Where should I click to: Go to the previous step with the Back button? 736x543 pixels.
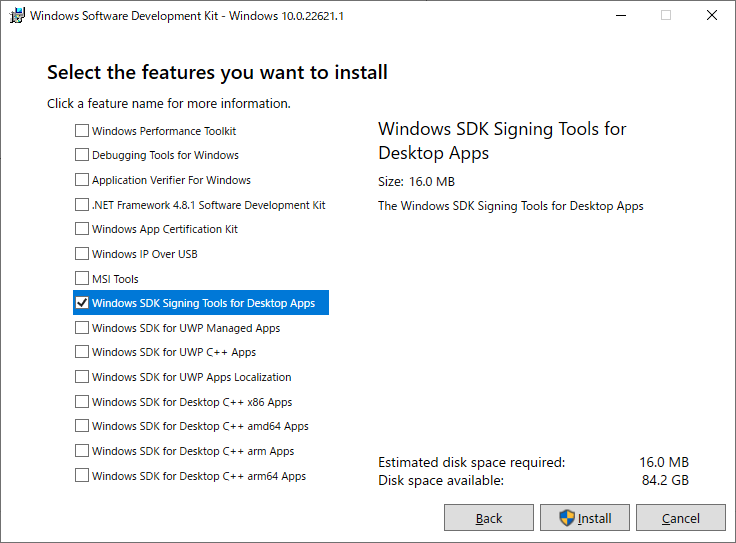(x=489, y=518)
